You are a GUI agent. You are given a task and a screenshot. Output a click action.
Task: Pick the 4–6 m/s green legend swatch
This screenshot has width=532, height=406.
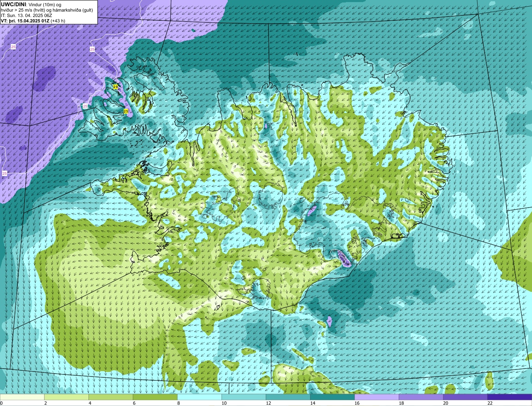pos(111,397)
